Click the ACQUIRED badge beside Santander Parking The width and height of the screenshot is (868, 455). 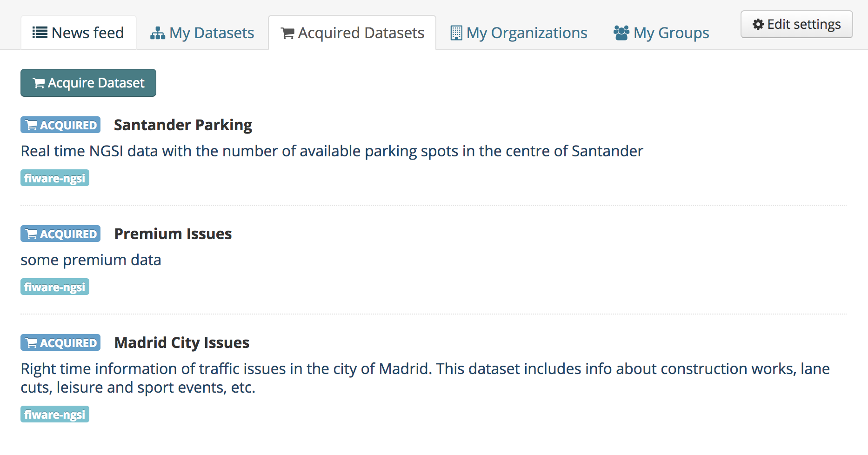tap(60, 125)
